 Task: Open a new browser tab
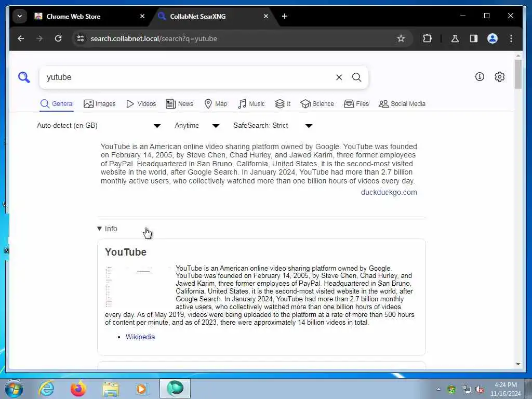coord(285,16)
